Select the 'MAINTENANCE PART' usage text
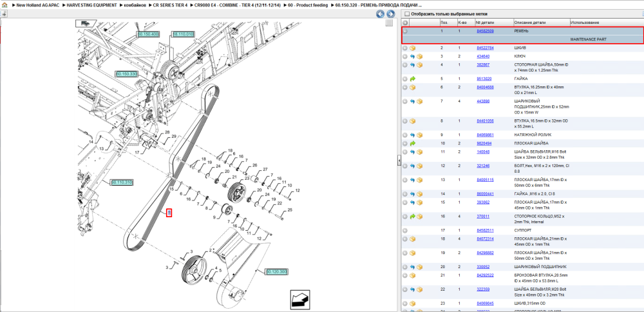 point(589,39)
